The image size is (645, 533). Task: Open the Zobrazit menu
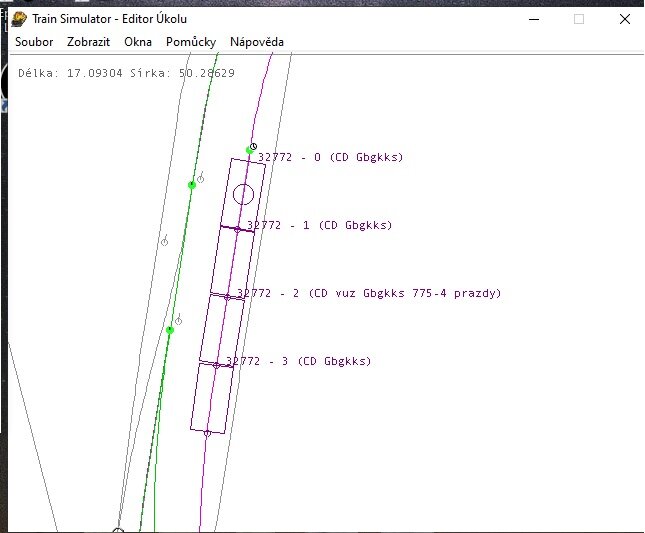(x=88, y=42)
